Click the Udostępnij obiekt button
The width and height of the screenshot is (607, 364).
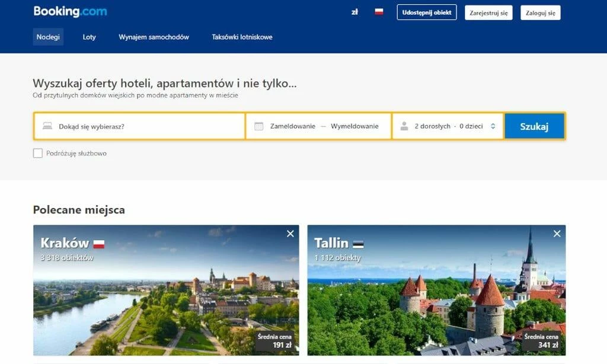pos(427,12)
